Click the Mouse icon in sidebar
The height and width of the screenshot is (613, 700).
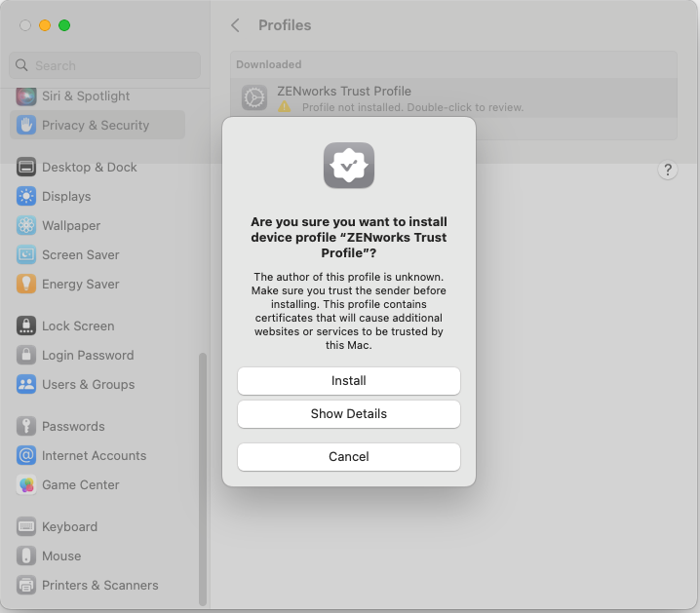pyautogui.click(x=26, y=556)
